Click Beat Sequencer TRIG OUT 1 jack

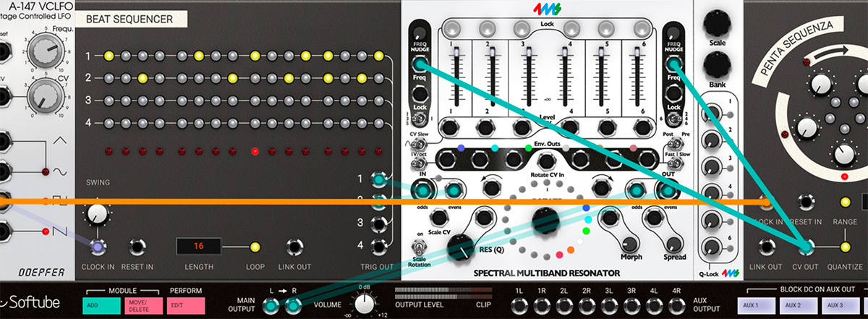(377, 179)
